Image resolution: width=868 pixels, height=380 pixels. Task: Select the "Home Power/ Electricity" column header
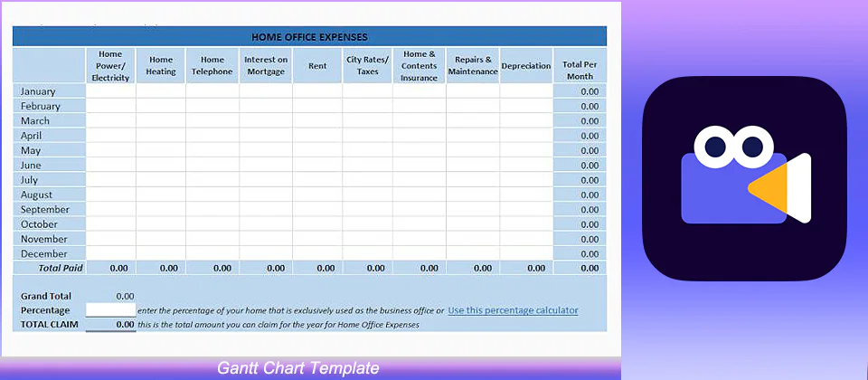(x=110, y=66)
